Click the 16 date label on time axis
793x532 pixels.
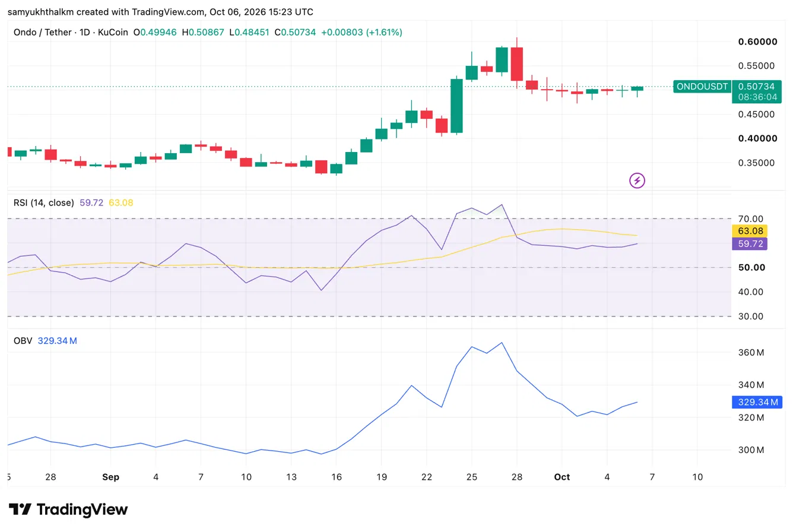click(336, 477)
